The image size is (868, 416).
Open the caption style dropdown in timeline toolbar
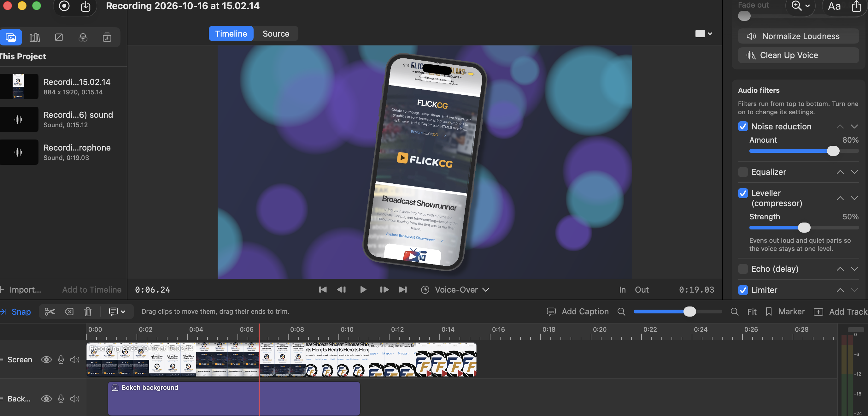tap(117, 312)
